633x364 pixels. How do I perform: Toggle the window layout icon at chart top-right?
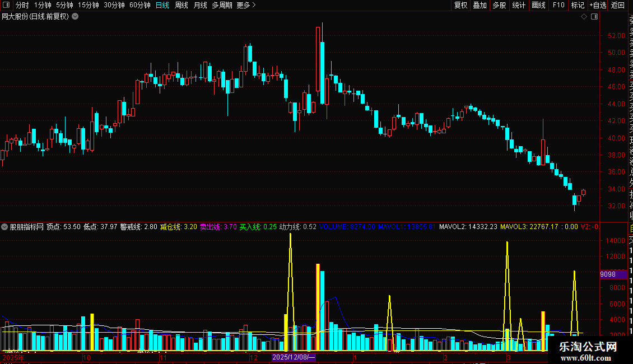pyautogui.click(x=594, y=17)
